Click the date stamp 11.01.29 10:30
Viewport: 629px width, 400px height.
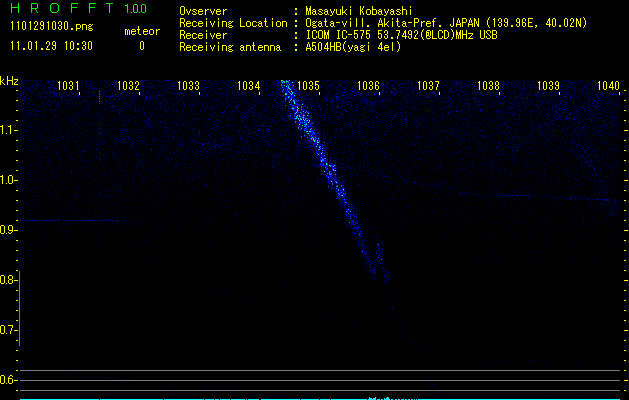(x=51, y=46)
